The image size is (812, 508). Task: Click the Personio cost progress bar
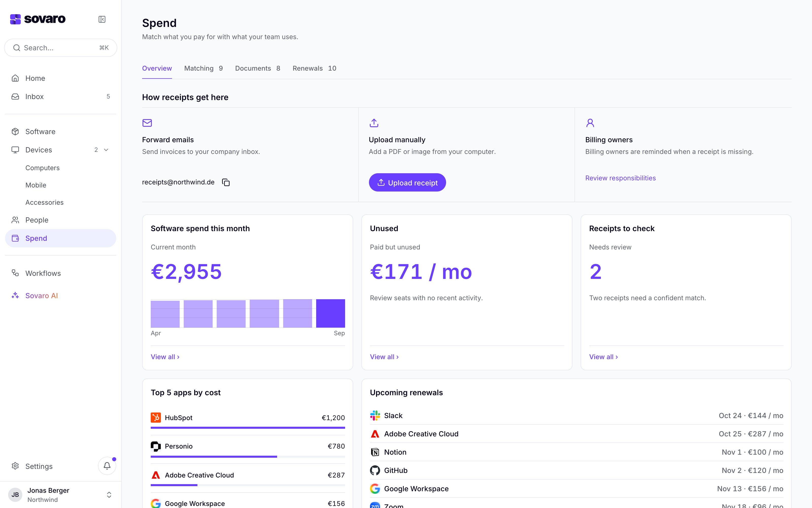(x=248, y=457)
